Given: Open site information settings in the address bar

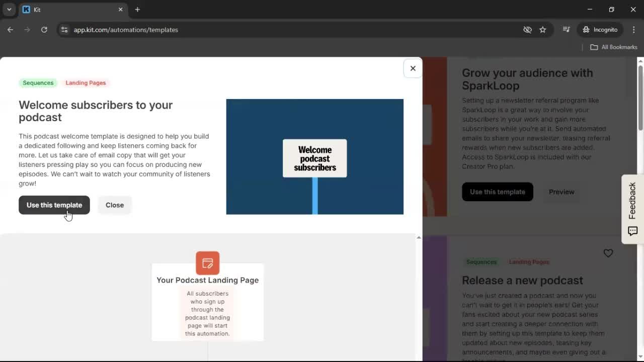Looking at the screenshot, I should (x=64, y=30).
